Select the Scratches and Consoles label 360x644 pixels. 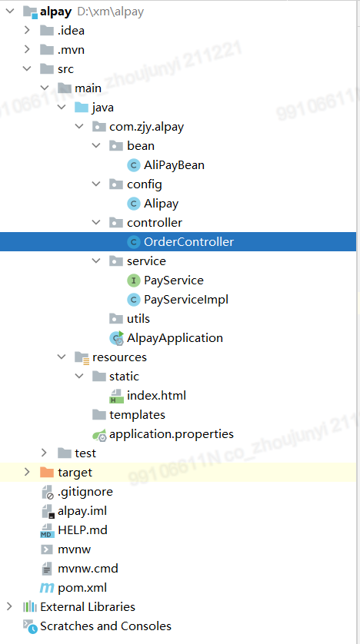[105, 626]
